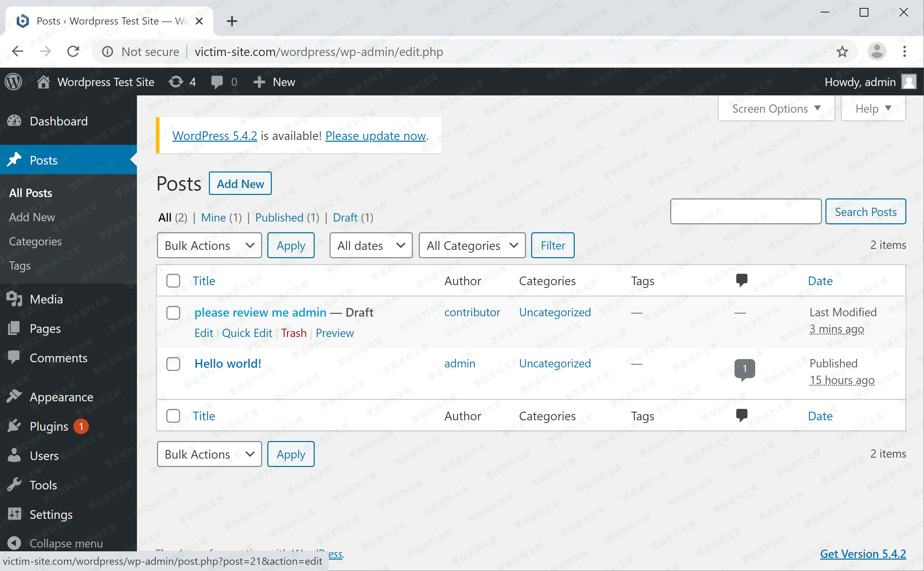Click the Comments bubble icon in sidebar
This screenshot has height=571, width=924.
point(14,357)
